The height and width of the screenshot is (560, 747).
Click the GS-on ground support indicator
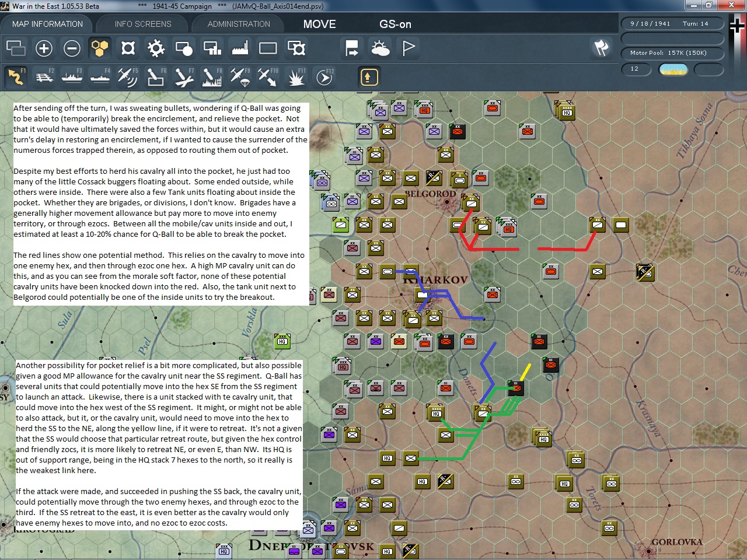tap(395, 24)
